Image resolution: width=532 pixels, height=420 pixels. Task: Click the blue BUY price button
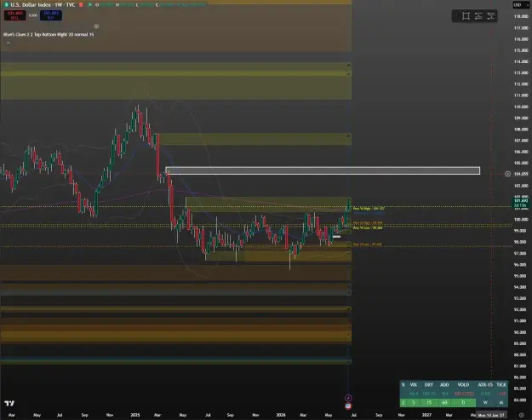[51, 15]
